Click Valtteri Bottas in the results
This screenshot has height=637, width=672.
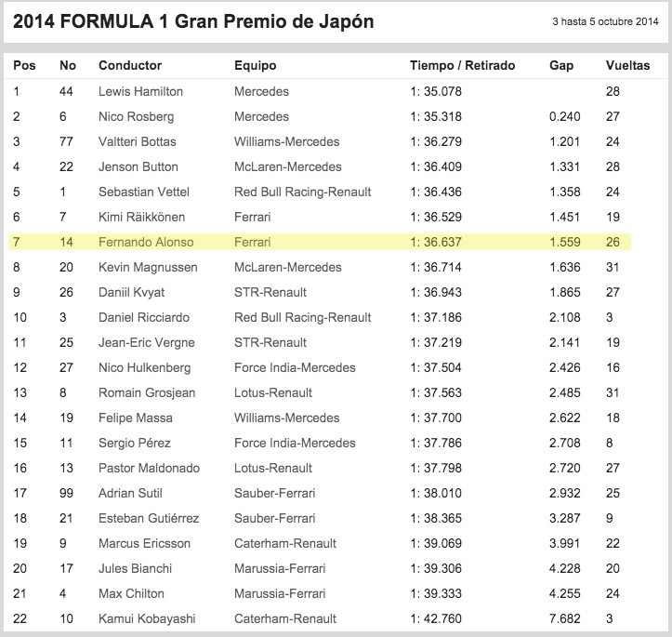(x=137, y=142)
